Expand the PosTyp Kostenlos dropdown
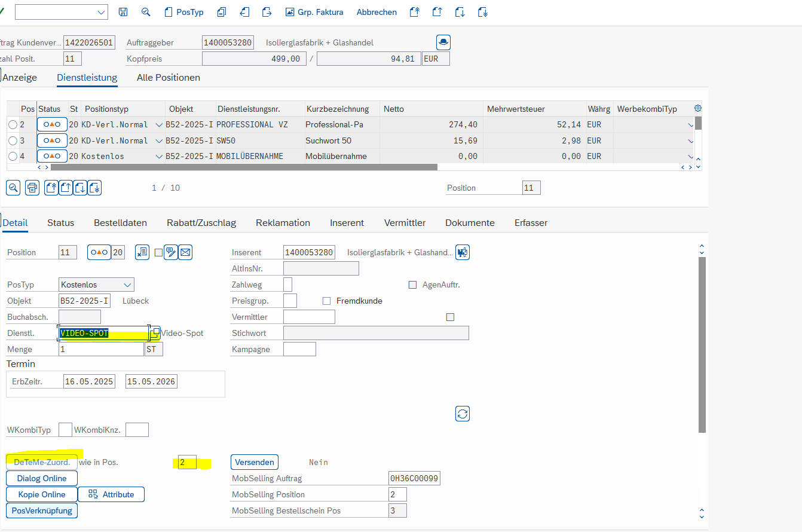Image resolution: width=802 pixels, height=532 pixels. (x=127, y=285)
